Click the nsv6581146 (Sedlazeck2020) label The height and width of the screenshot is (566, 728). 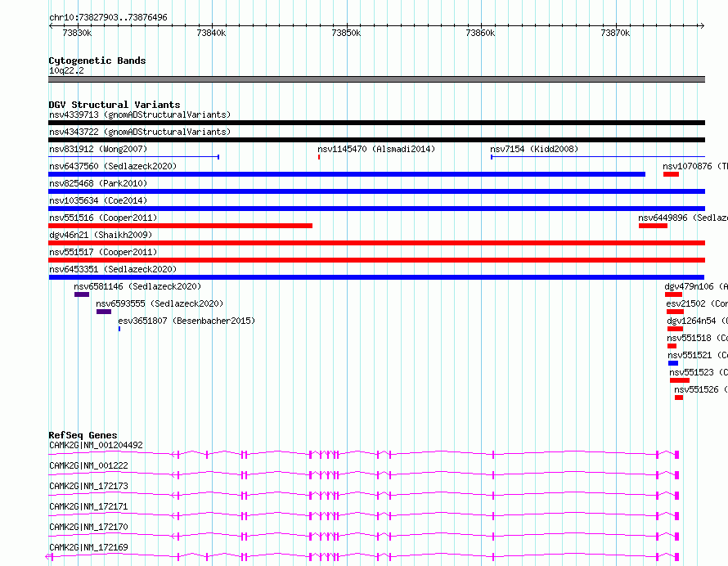pyautogui.click(x=137, y=286)
